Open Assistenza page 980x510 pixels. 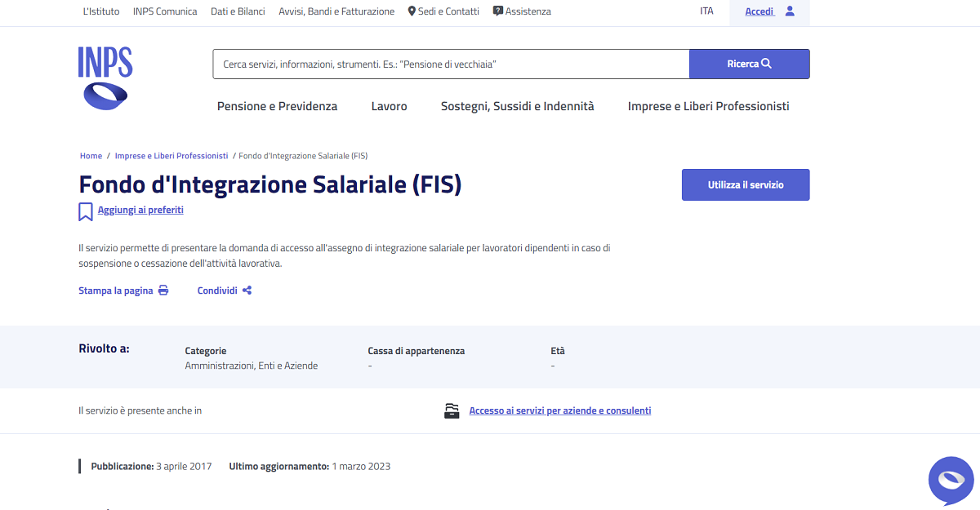click(x=528, y=11)
